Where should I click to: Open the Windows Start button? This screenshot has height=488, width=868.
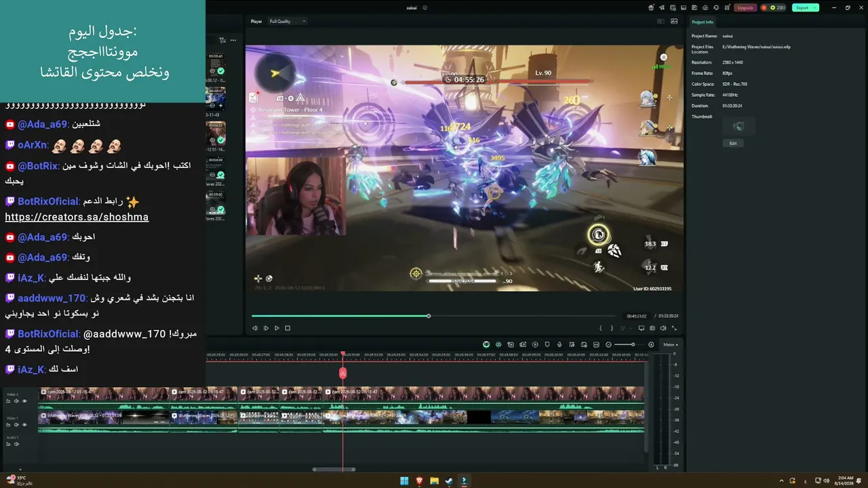pos(404,481)
